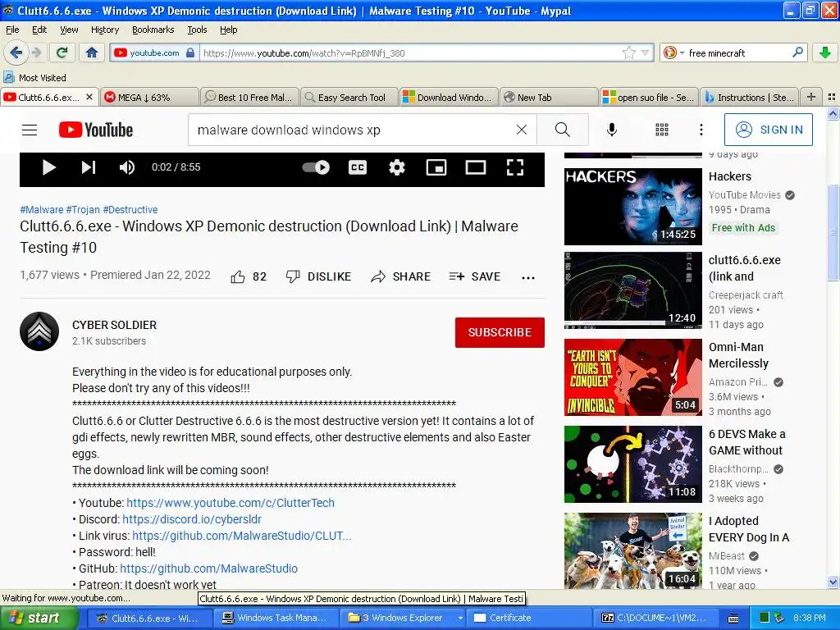Go to YouTube home via the logo
The height and width of the screenshot is (630, 840).
point(96,130)
